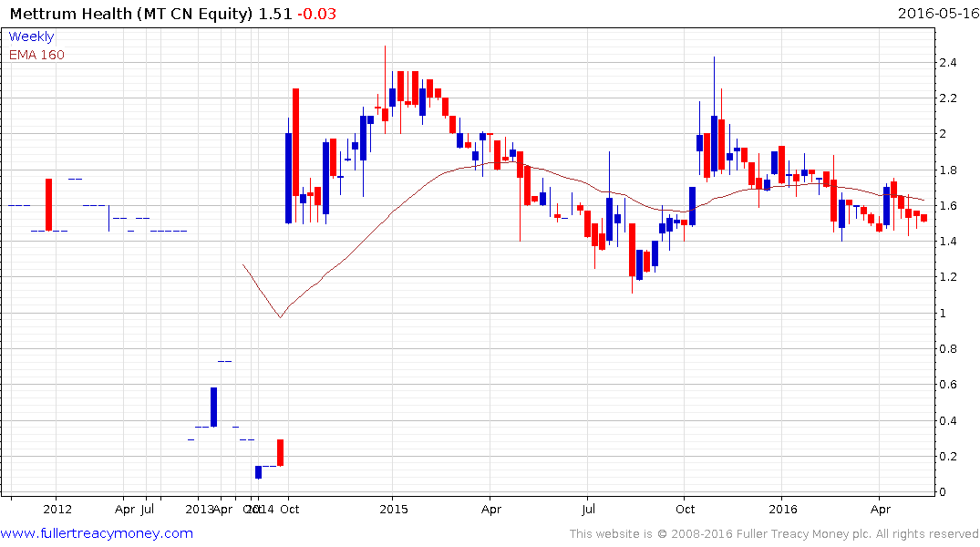Screen dimensions: 980x547
Task: Click the 2012 time axis label
Action: tap(57, 509)
